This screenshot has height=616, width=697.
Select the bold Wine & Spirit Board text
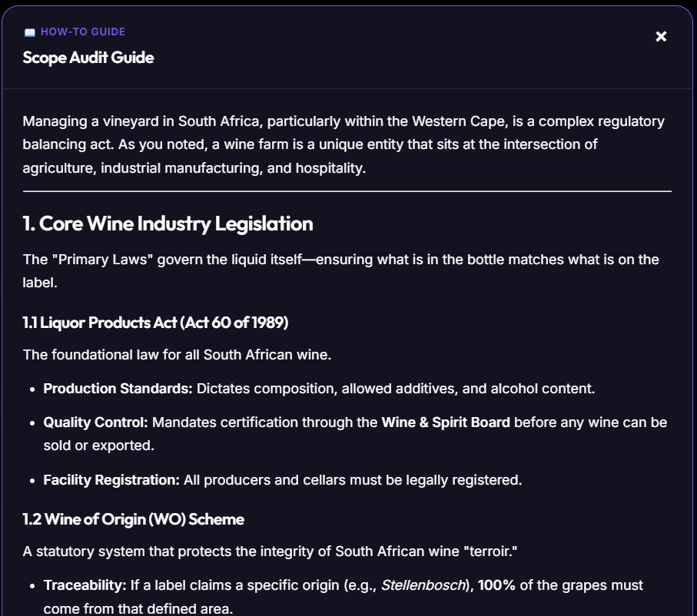click(x=446, y=422)
